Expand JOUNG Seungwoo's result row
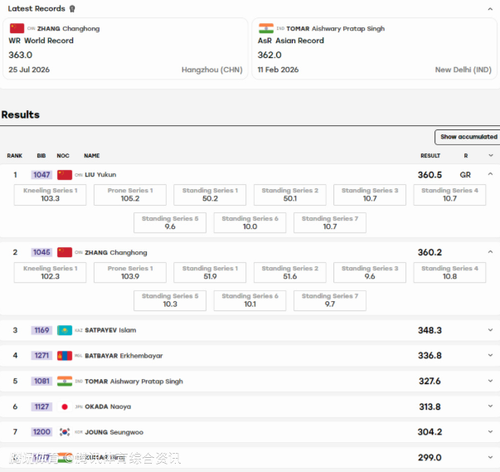Image resolution: width=500 pixels, height=472 pixels. point(490,432)
